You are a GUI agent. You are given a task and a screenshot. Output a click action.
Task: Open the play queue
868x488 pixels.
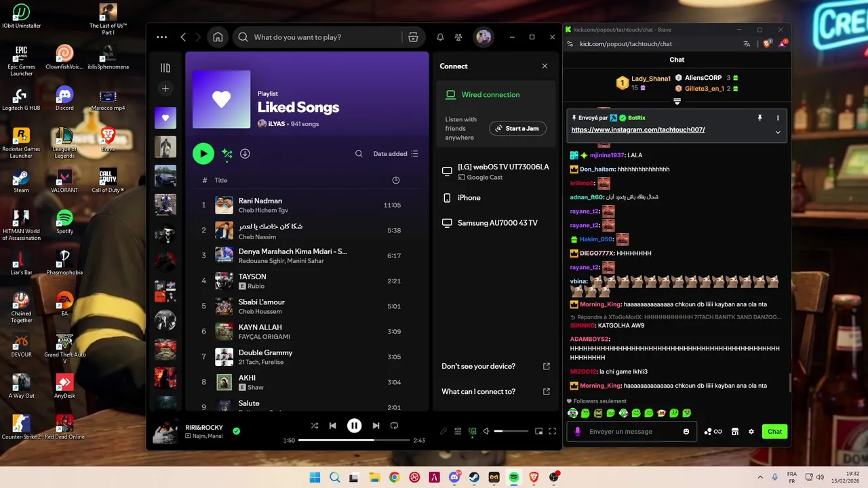pos(458,431)
